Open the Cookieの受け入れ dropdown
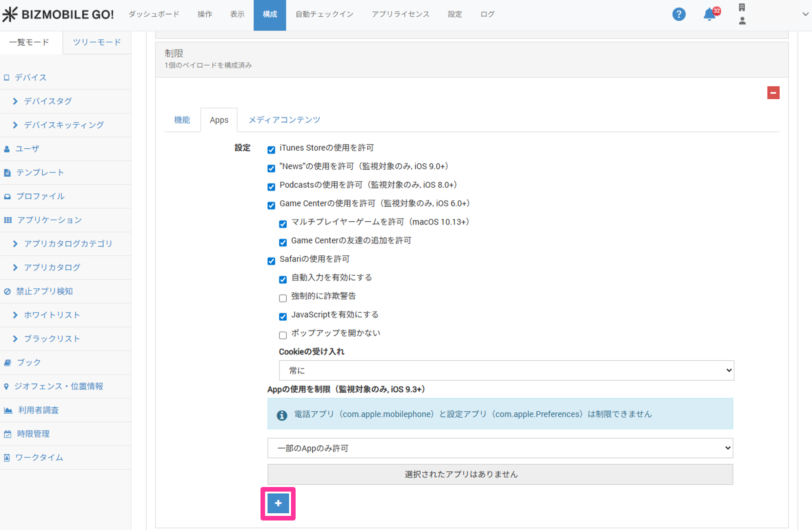The width and height of the screenshot is (812, 530). [506, 370]
